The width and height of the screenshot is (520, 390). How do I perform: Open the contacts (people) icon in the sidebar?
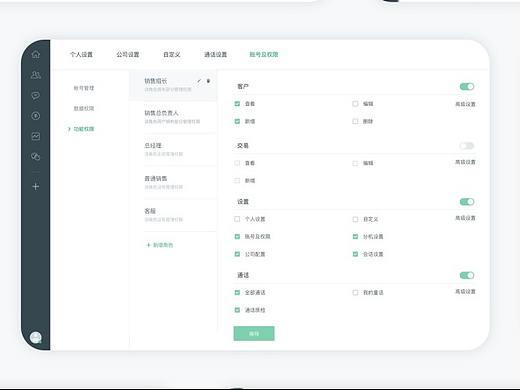[36, 75]
